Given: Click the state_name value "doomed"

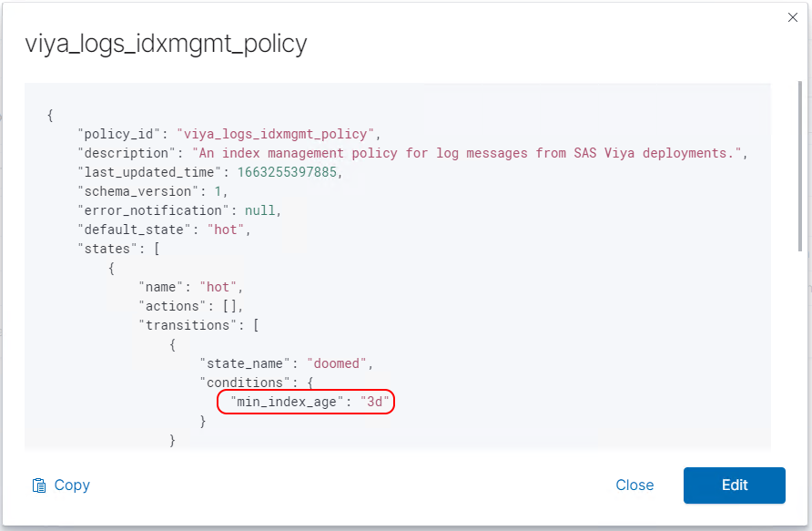Looking at the screenshot, I should [337, 363].
